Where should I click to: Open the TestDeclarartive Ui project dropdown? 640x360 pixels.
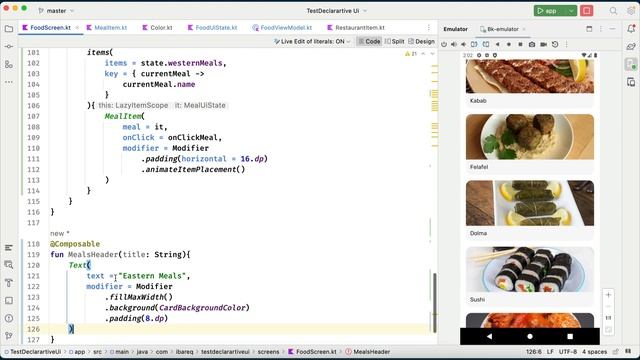click(337, 11)
